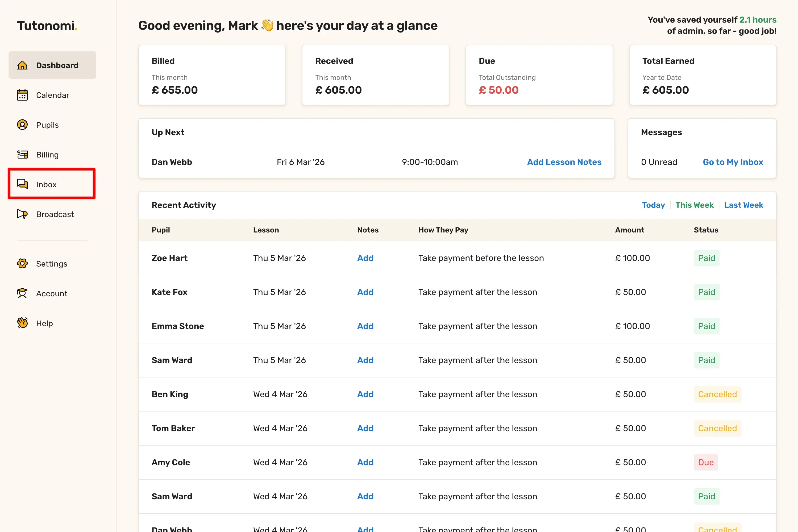The height and width of the screenshot is (532, 798).
Task: Click the Dashboard house icon
Action: coord(22,65)
